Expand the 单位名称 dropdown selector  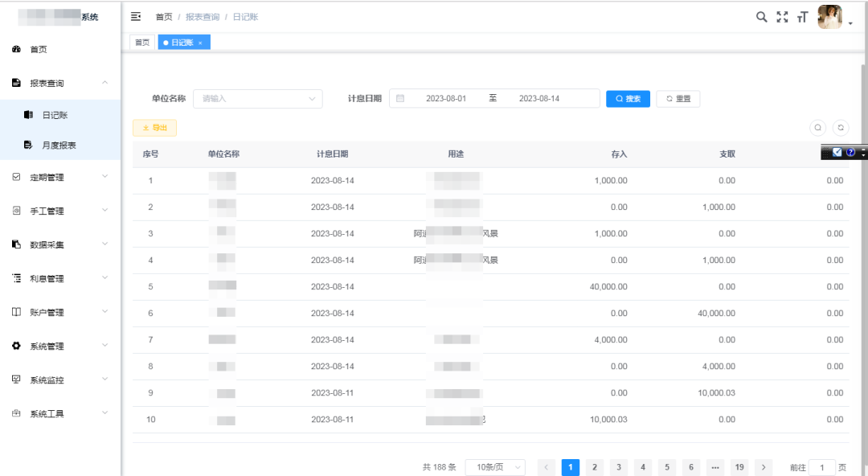(x=257, y=99)
